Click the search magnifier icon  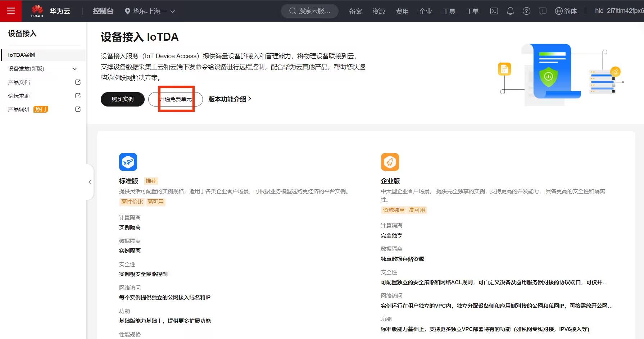(x=292, y=11)
